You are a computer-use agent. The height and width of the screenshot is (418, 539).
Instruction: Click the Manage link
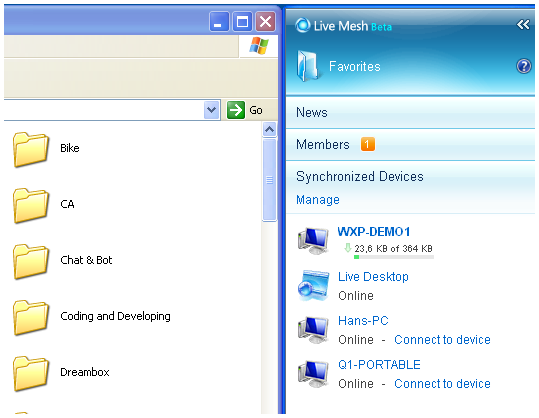click(x=318, y=200)
